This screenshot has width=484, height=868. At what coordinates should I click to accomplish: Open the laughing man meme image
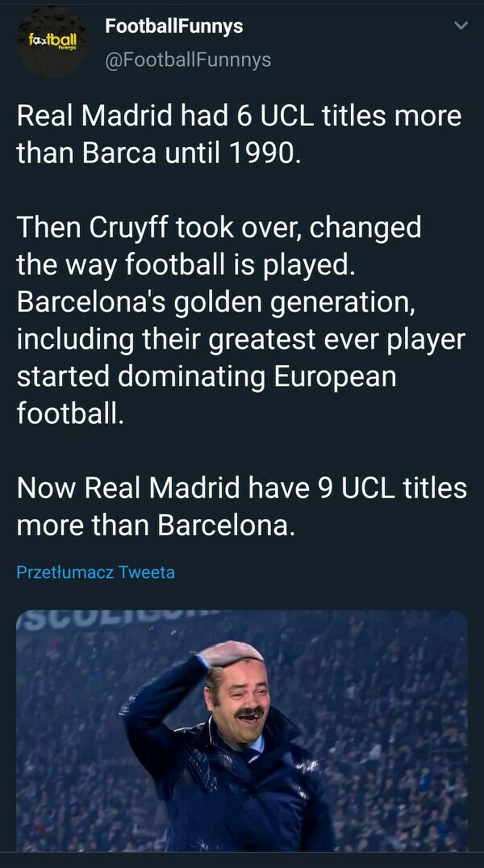(242, 731)
